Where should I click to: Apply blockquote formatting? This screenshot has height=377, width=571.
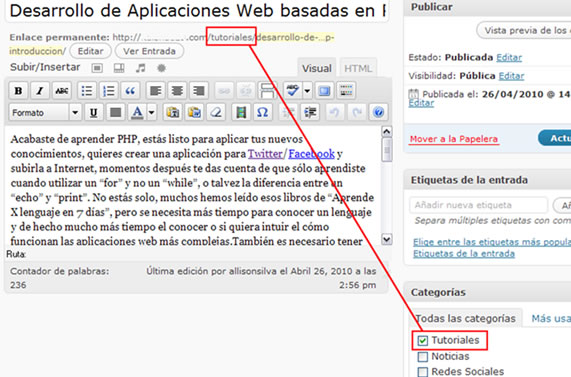click(130, 91)
